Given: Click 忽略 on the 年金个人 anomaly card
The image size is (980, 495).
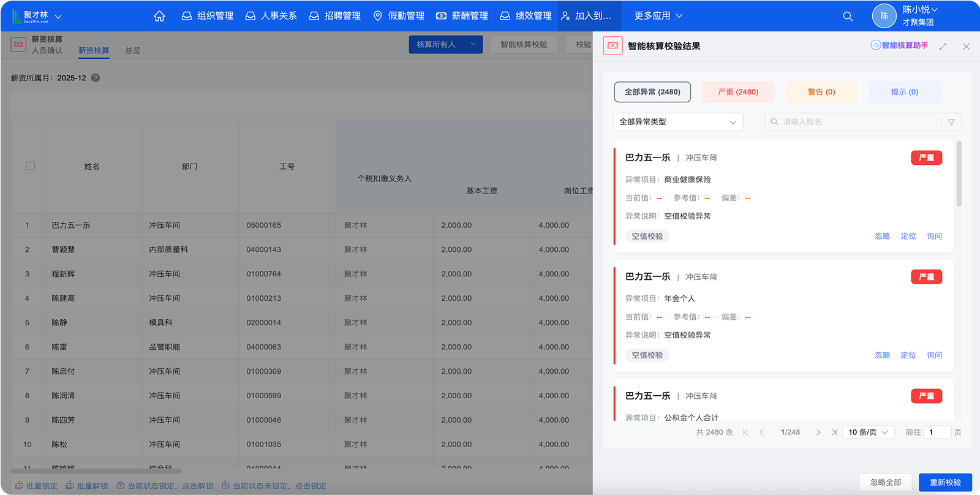Looking at the screenshot, I should pyautogui.click(x=883, y=355).
